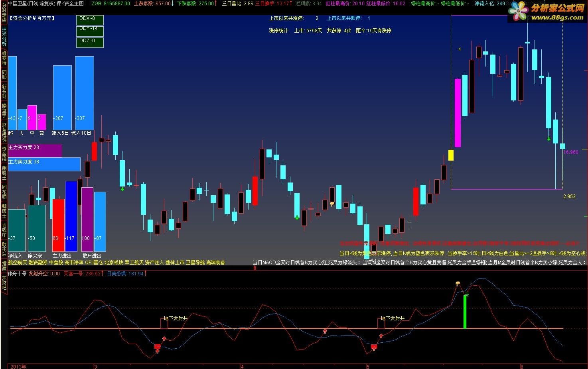Click the DDZ:-0 indicator box
This screenshot has height=369, width=588.
coord(90,42)
